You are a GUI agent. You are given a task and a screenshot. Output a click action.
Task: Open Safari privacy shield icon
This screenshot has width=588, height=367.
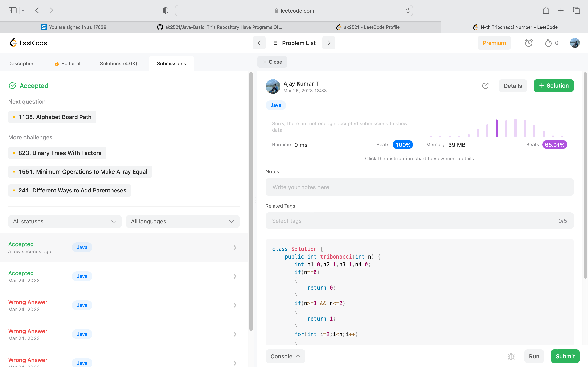(x=165, y=10)
